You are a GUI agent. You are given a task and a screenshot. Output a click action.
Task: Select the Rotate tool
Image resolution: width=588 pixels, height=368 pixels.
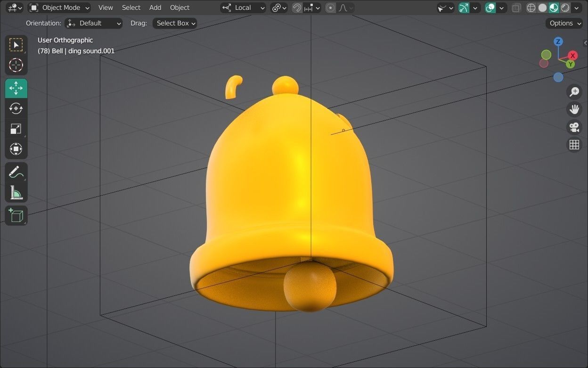pos(16,108)
